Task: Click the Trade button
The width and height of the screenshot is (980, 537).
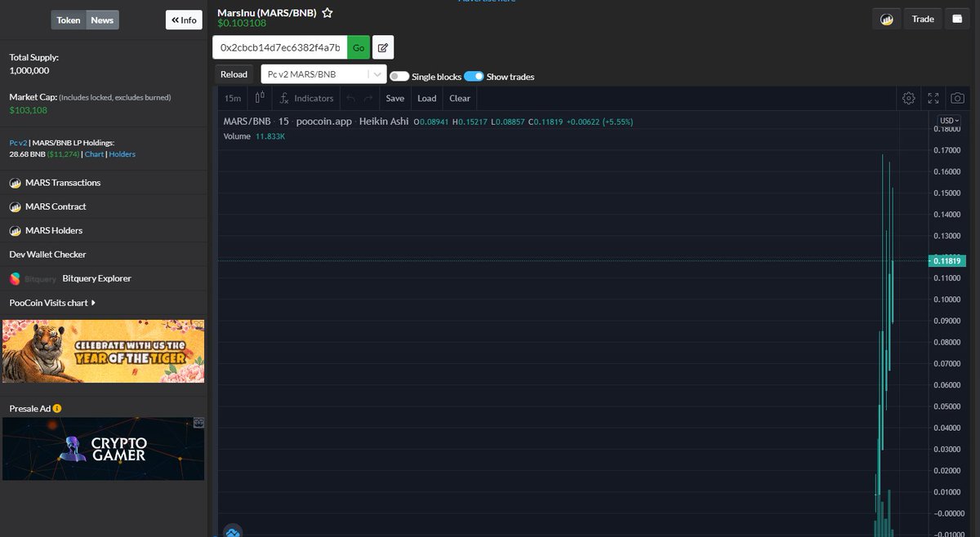Action: pyautogui.click(x=923, y=19)
